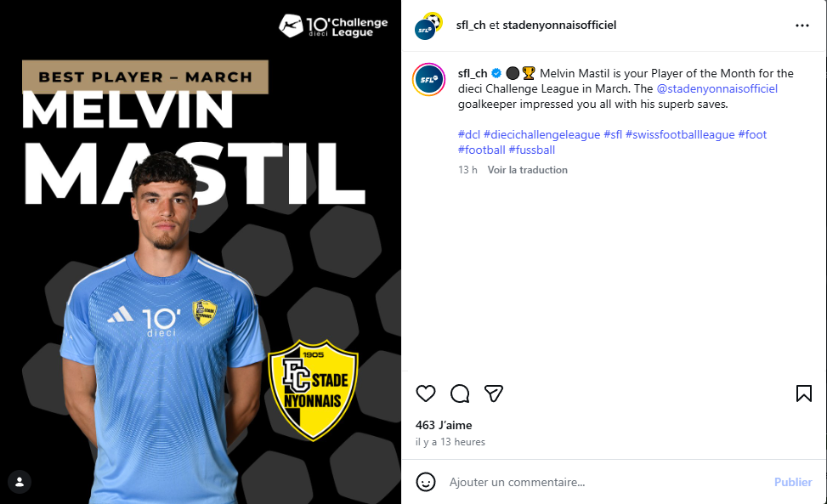Open stadenyonnaisofficiel in the post header
The height and width of the screenshot is (504, 827).
coord(559,25)
